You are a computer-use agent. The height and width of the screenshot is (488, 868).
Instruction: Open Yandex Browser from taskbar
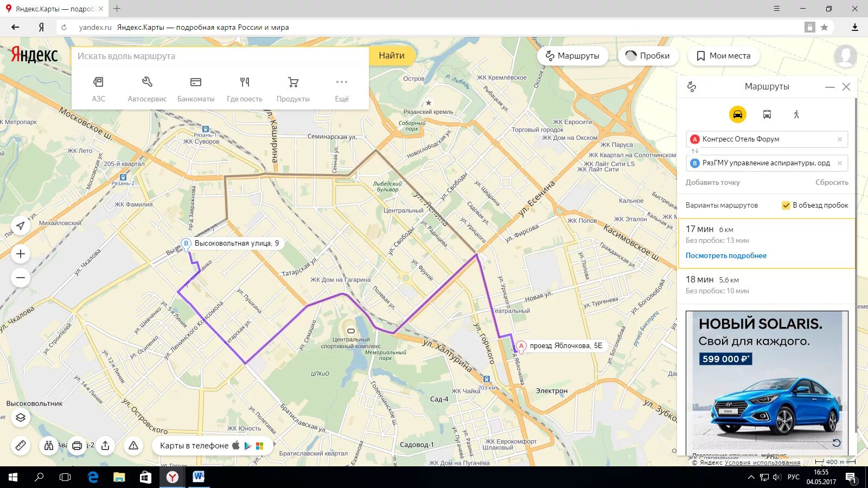click(172, 477)
